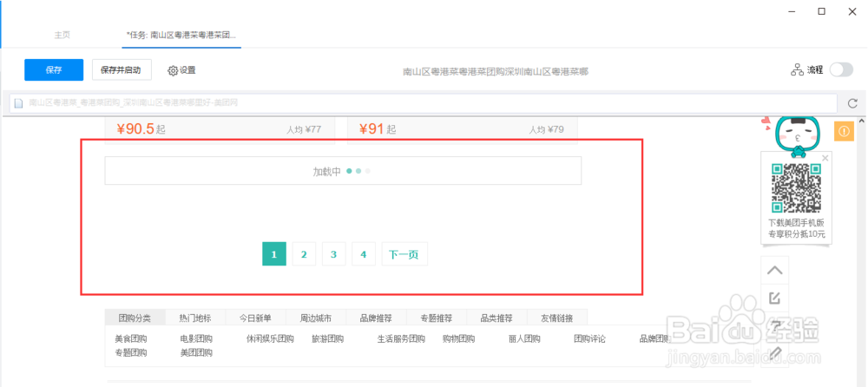The width and height of the screenshot is (868, 387).
Task: Click the orange warning info icon
Action: click(x=844, y=131)
